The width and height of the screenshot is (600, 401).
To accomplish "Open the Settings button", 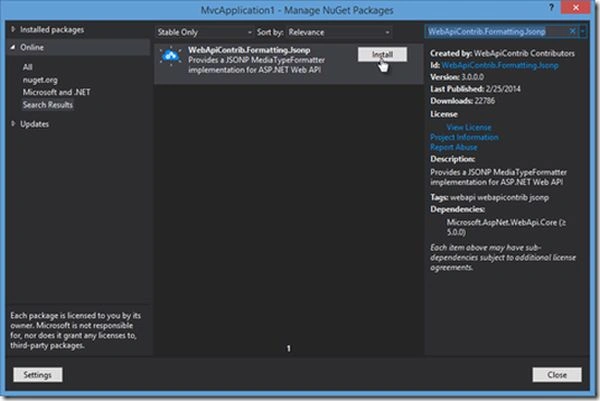I will coord(38,375).
